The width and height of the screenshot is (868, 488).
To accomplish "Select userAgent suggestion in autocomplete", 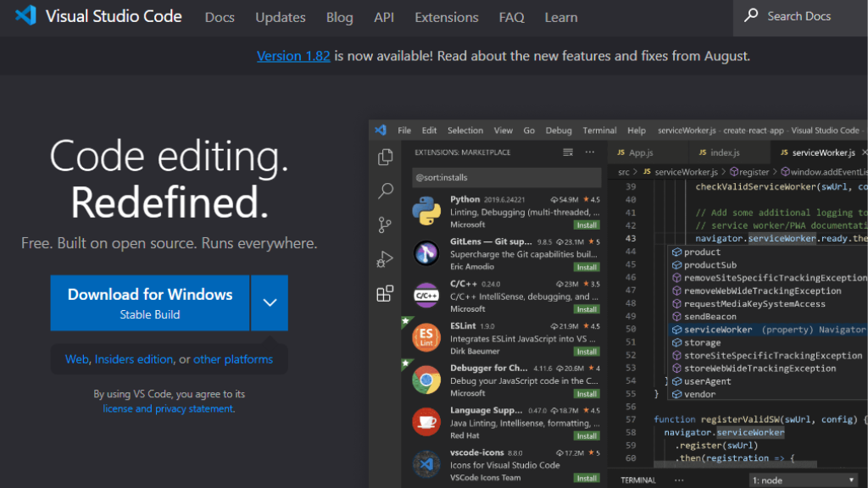I will 767,381.
